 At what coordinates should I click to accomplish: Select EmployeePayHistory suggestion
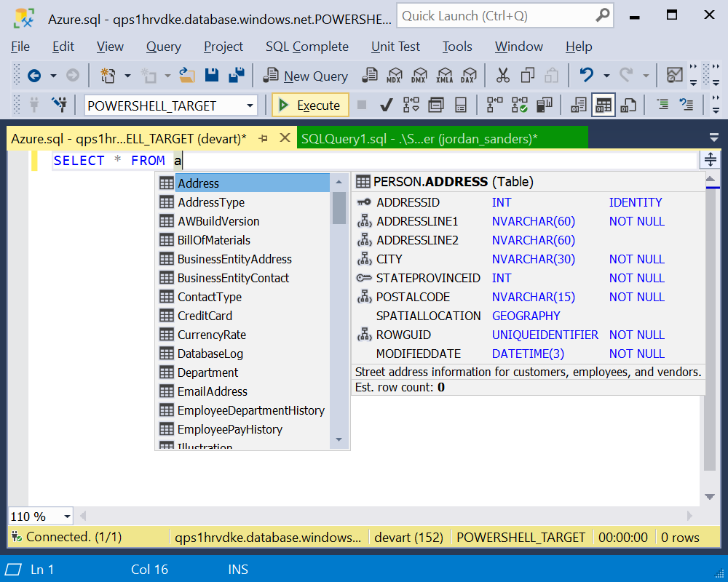point(244,428)
